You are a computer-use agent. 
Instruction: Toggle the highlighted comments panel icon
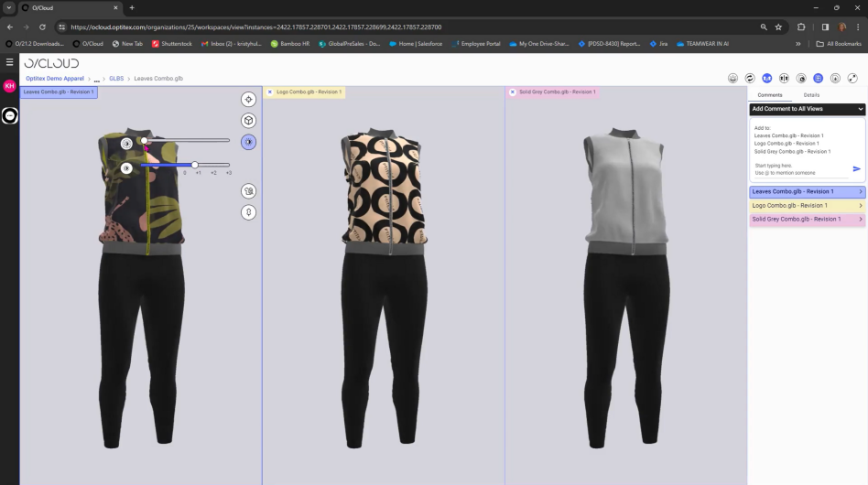click(x=818, y=79)
